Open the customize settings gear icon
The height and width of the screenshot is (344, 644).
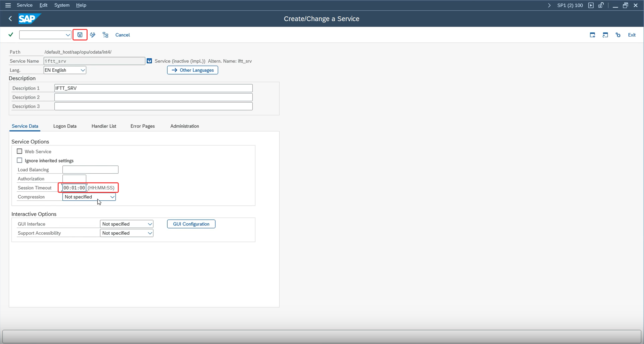tap(618, 35)
